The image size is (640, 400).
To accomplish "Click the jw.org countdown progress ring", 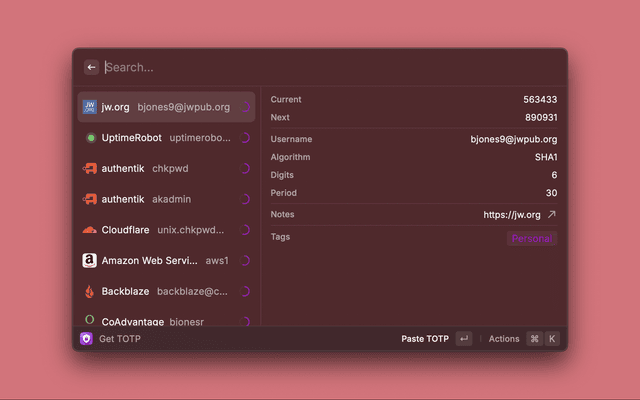I will click(x=244, y=107).
